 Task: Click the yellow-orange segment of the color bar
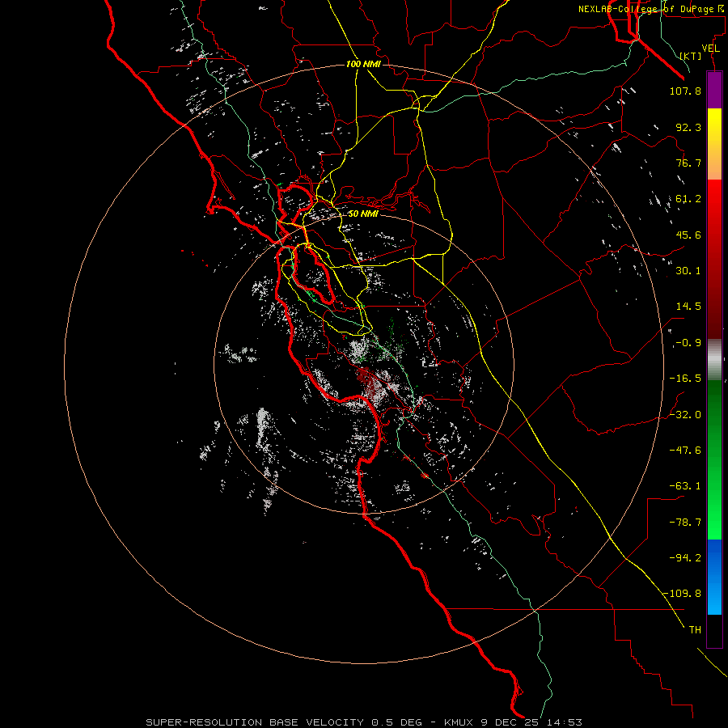[x=714, y=144]
